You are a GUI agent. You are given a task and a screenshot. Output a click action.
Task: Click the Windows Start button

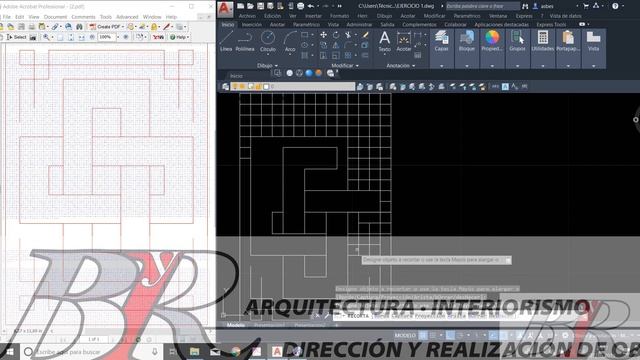pyautogui.click(x=9, y=351)
